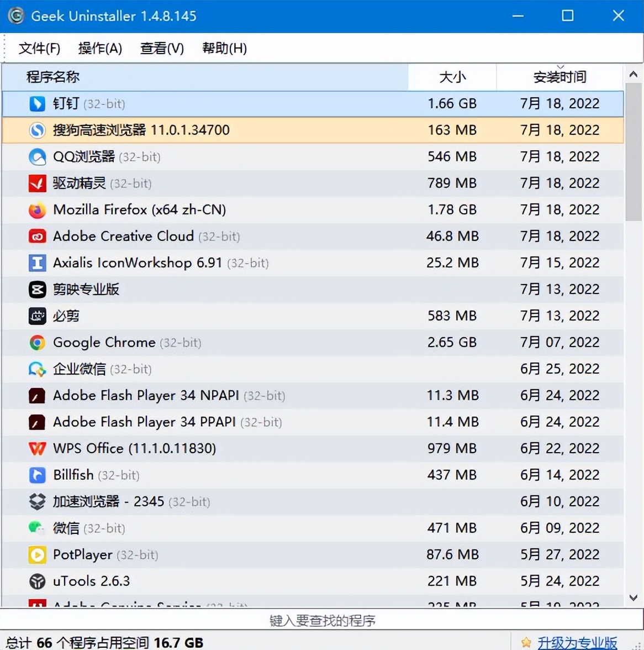
Task: Open the 帮助(H) menu
Action: pos(224,48)
